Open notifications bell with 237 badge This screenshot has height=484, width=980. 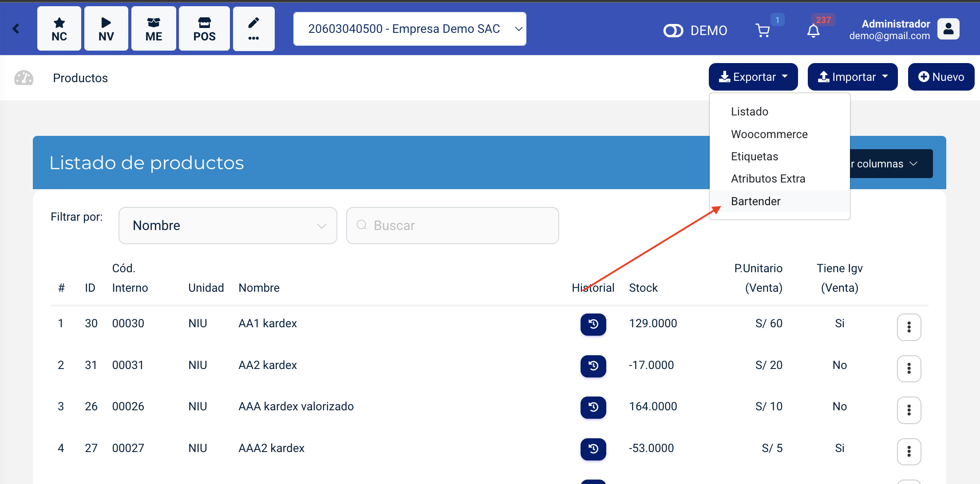[x=813, y=31]
